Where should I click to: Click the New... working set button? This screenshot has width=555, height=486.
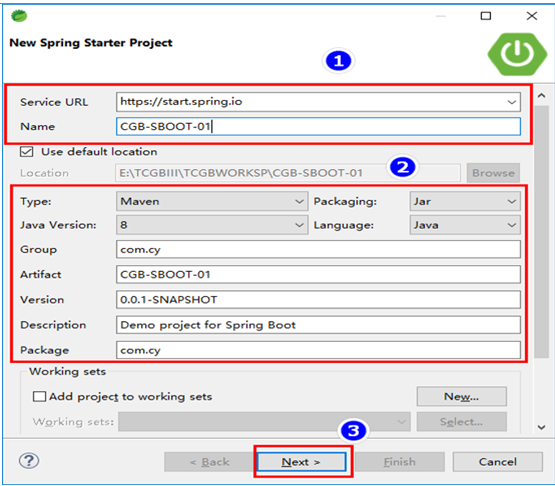coord(462,396)
